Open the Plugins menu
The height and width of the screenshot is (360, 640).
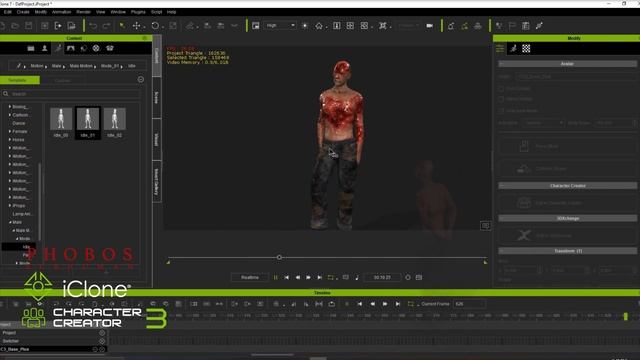coord(138,12)
